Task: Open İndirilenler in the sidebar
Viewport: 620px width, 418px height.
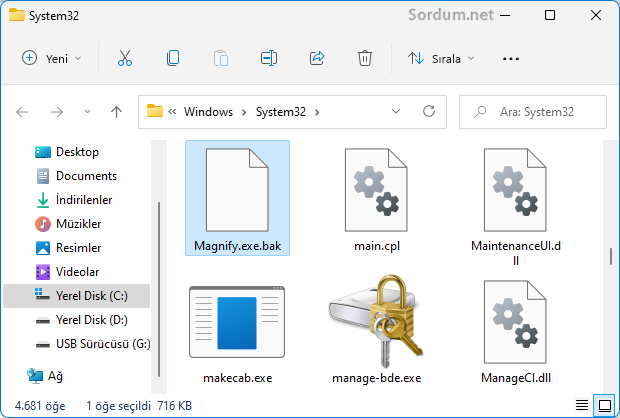Action: [x=74, y=200]
